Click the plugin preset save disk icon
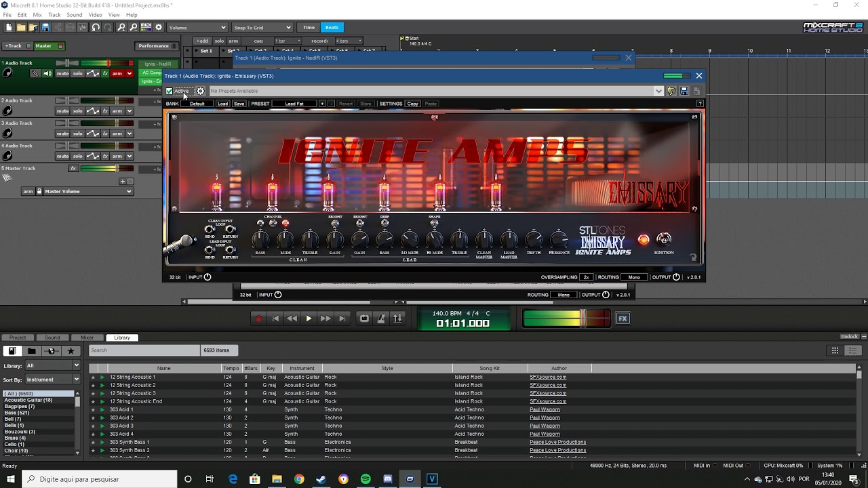The image size is (868, 488). [684, 91]
